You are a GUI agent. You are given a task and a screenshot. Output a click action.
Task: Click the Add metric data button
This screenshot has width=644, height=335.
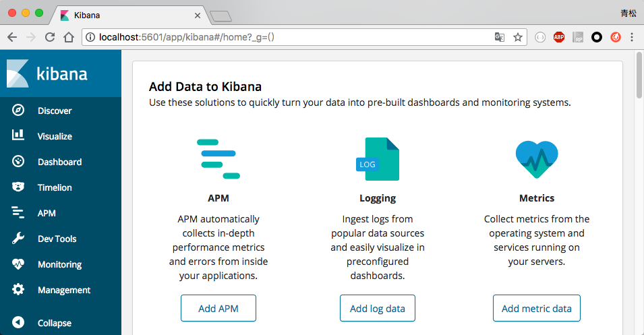tap(537, 308)
